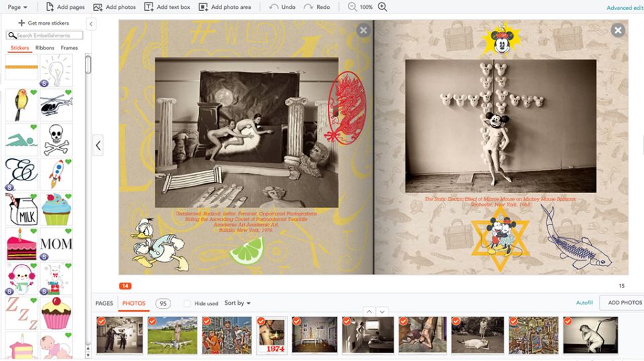Toggle the checkmark on the 1974 photo thumbnail
The height and width of the screenshot is (361, 644).
261,322
